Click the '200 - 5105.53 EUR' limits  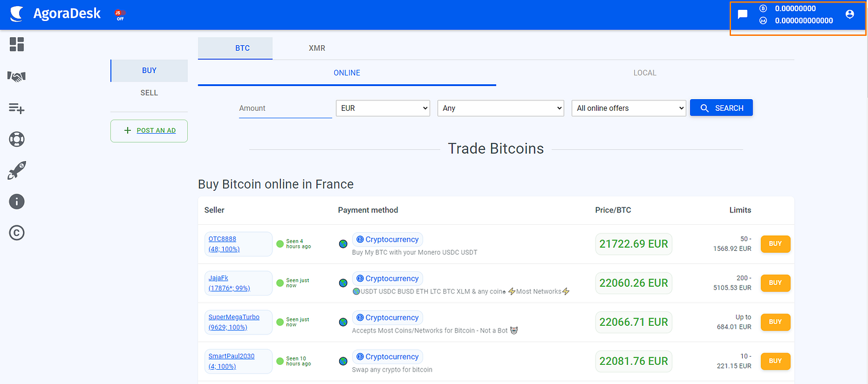click(x=732, y=283)
